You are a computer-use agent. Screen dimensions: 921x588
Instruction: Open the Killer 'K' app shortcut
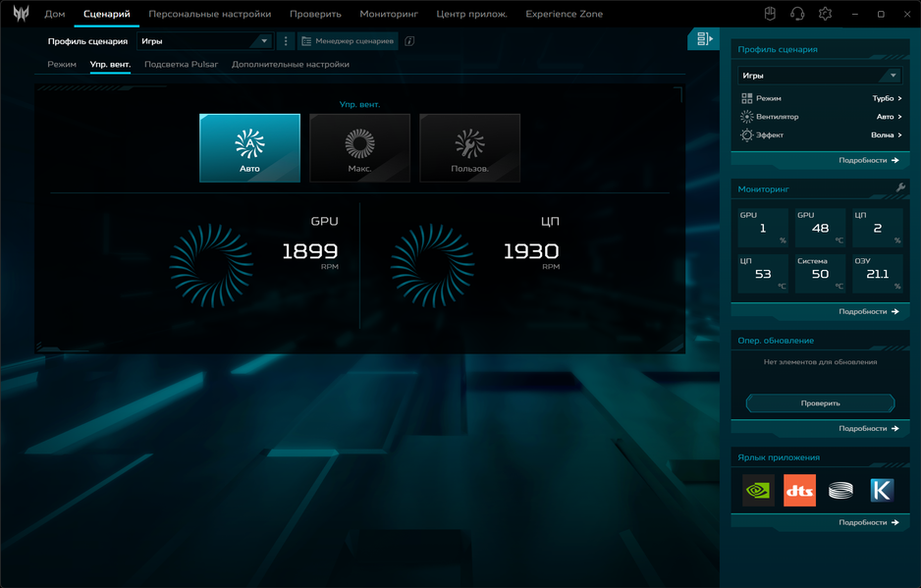[x=882, y=490]
